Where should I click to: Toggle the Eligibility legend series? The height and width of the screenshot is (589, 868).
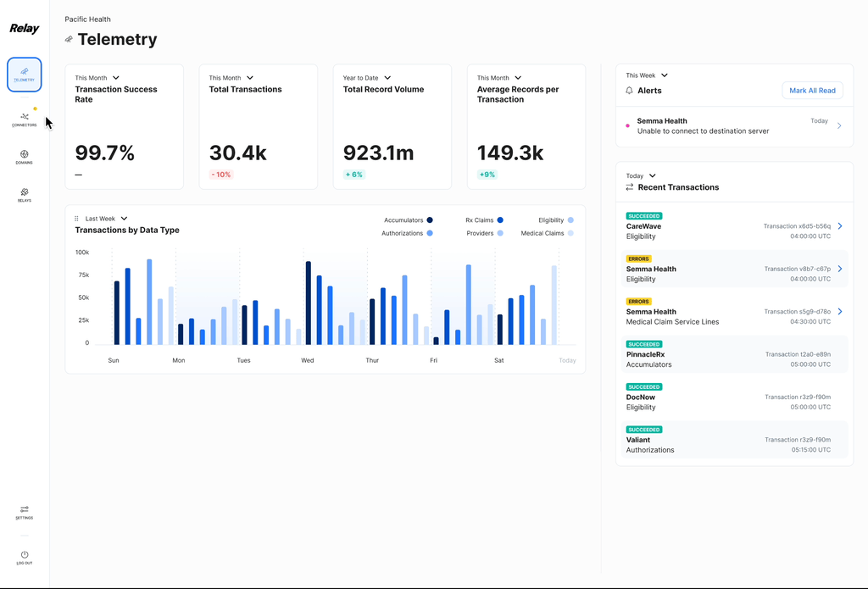[x=556, y=220]
